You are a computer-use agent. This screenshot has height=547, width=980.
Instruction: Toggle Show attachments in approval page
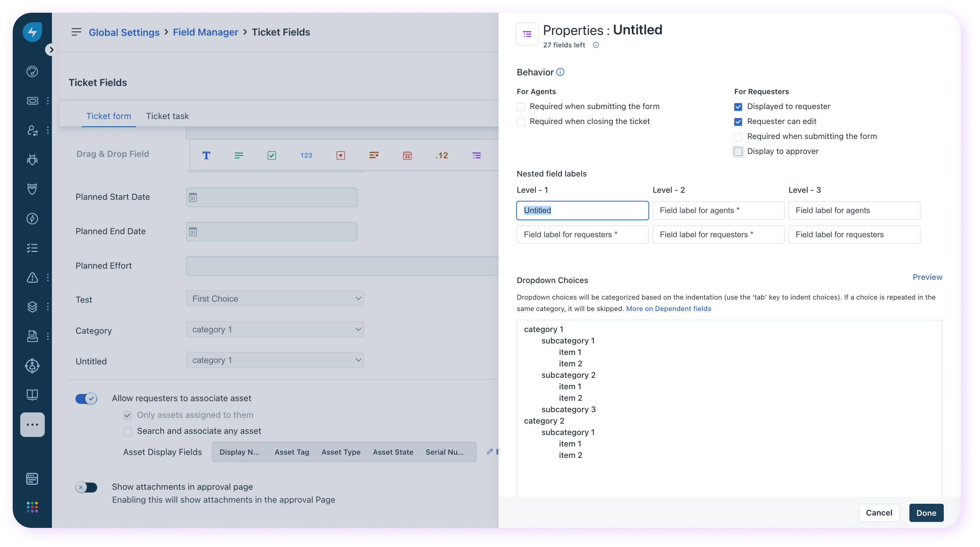point(86,487)
